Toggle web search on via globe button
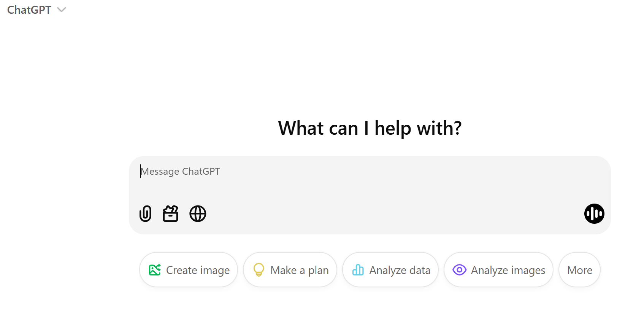This screenshot has height=309, width=644. pyautogui.click(x=198, y=213)
